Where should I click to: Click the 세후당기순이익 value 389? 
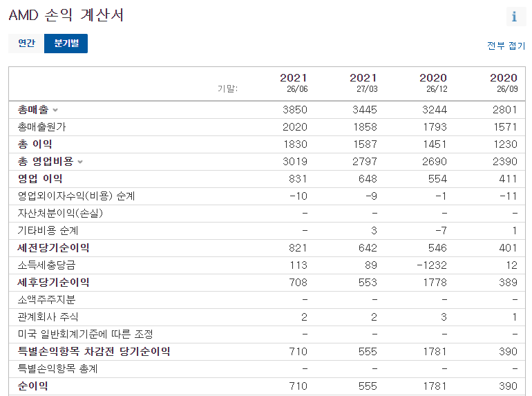pos(508,283)
